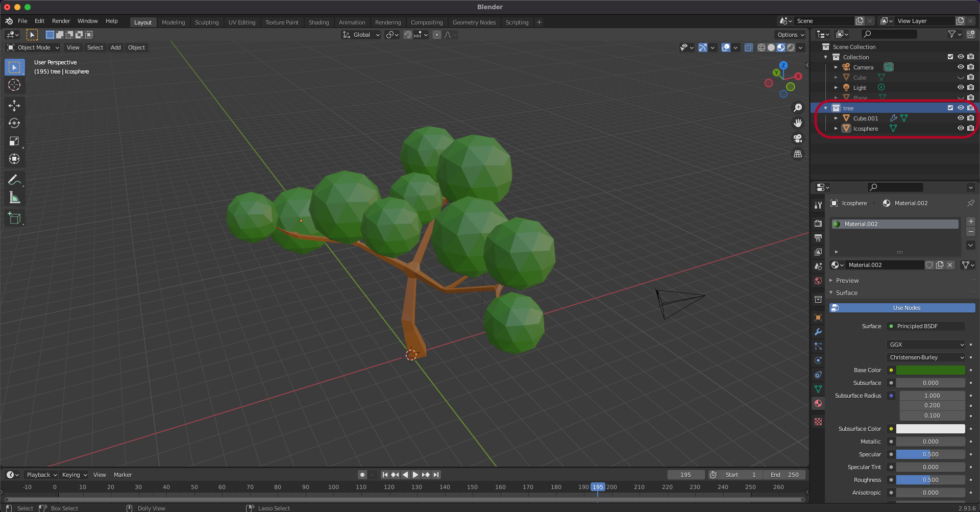Open the Add menu in viewport
This screenshot has height=512, width=980.
tap(116, 47)
